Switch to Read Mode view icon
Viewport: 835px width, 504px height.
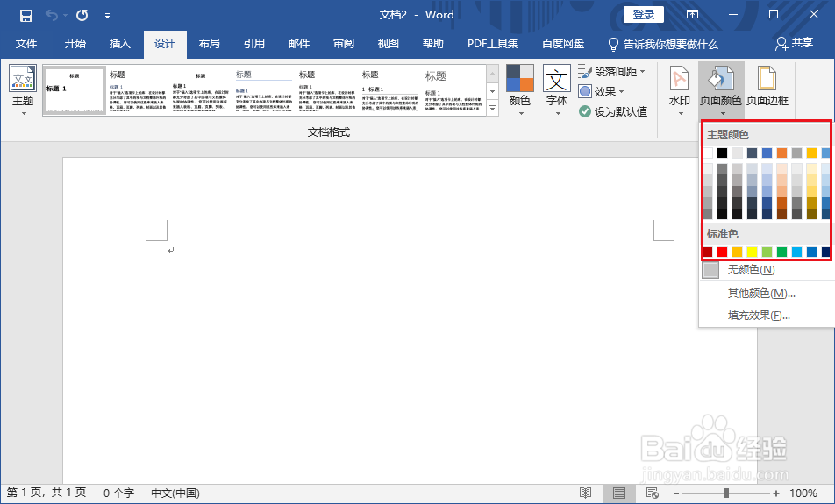click(x=586, y=493)
